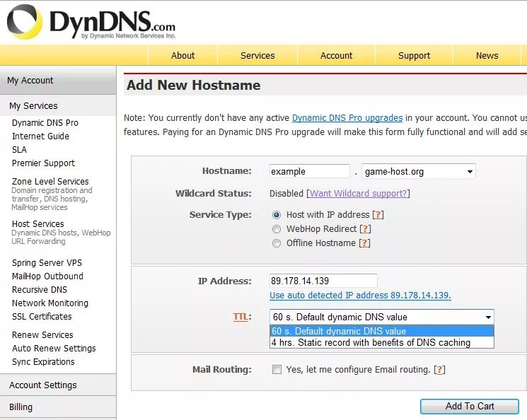The width and height of the screenshot is (527, 420).
Task: Follow the Dynamic DNS Pro upgrades link
Action: coord(347,118)
